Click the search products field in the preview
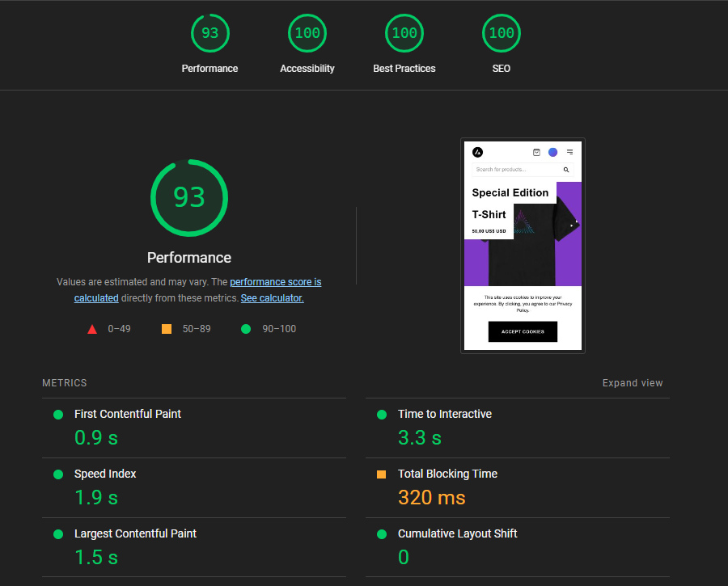Screen dimensions: 728x586 [x=516, y=170]
